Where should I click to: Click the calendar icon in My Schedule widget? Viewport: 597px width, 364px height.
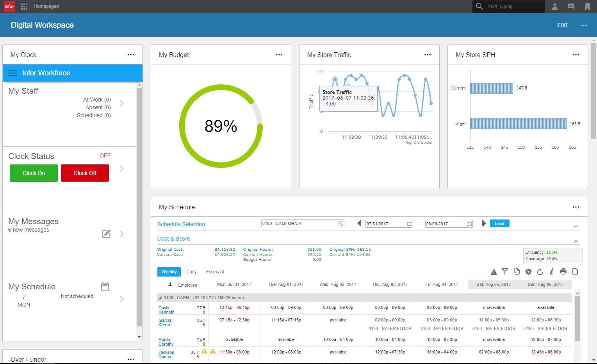point(105,286)
